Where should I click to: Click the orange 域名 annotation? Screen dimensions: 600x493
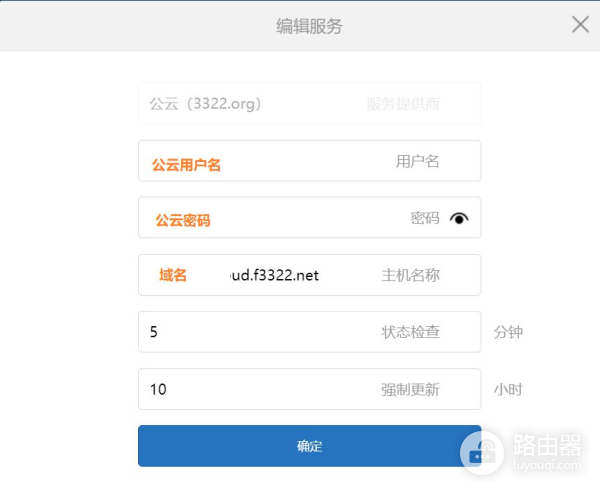coord(173,275)
